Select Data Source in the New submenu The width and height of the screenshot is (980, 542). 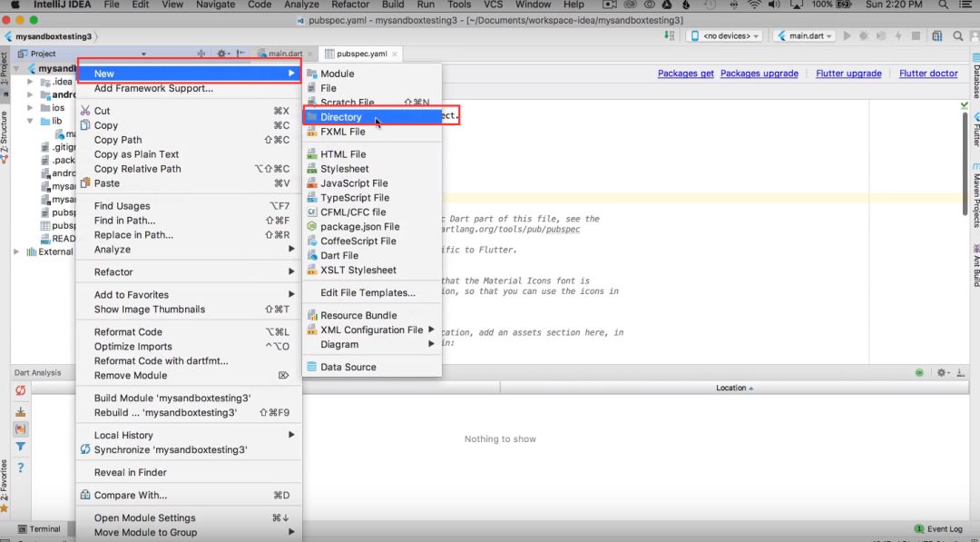[372, 367]
